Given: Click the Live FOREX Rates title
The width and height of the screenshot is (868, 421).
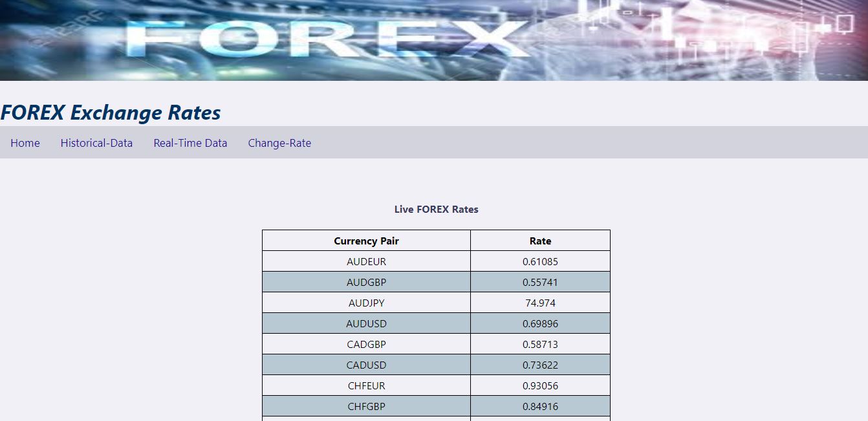Looking at the screenshot, I should click(x=436, y=209).
